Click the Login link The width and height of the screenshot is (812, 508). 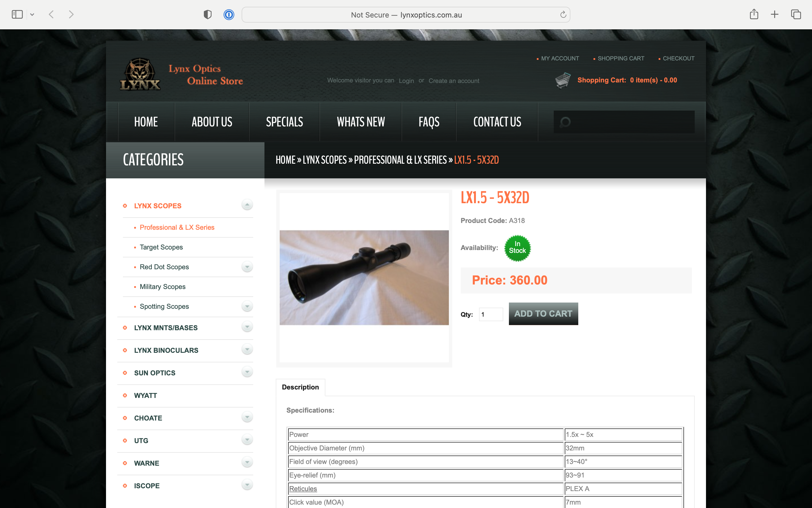(x=406, y=81)
